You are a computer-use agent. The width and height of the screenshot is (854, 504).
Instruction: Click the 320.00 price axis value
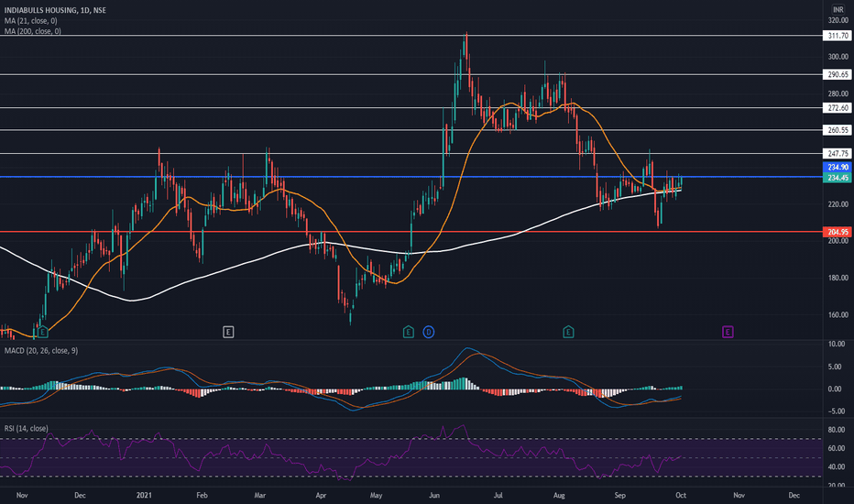point(838,20)
